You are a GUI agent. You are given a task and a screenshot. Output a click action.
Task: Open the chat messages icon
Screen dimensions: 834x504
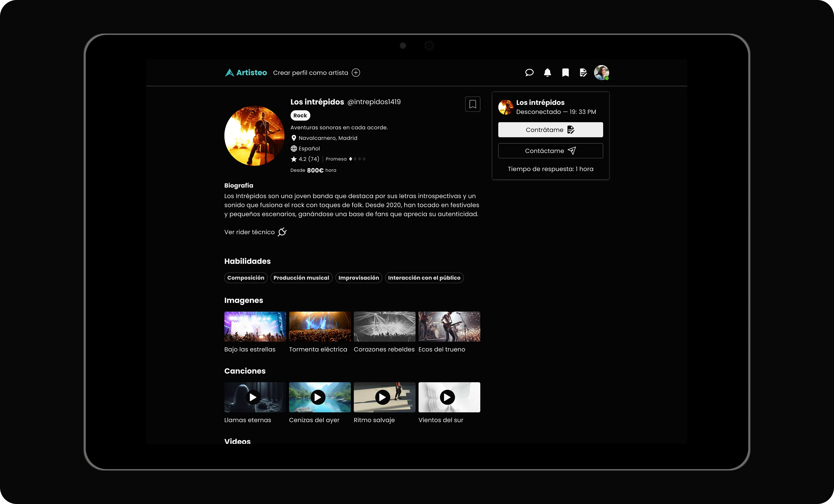(x=529, y=72)
